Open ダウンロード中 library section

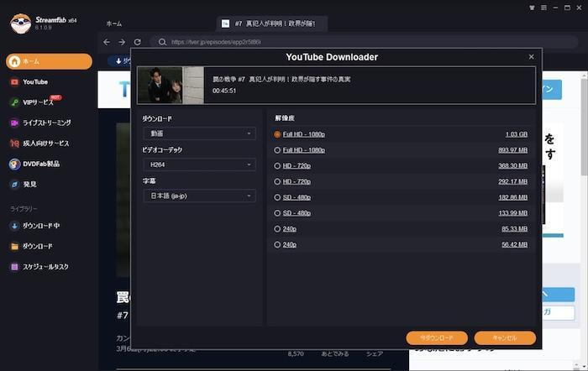tap(35, 226)
